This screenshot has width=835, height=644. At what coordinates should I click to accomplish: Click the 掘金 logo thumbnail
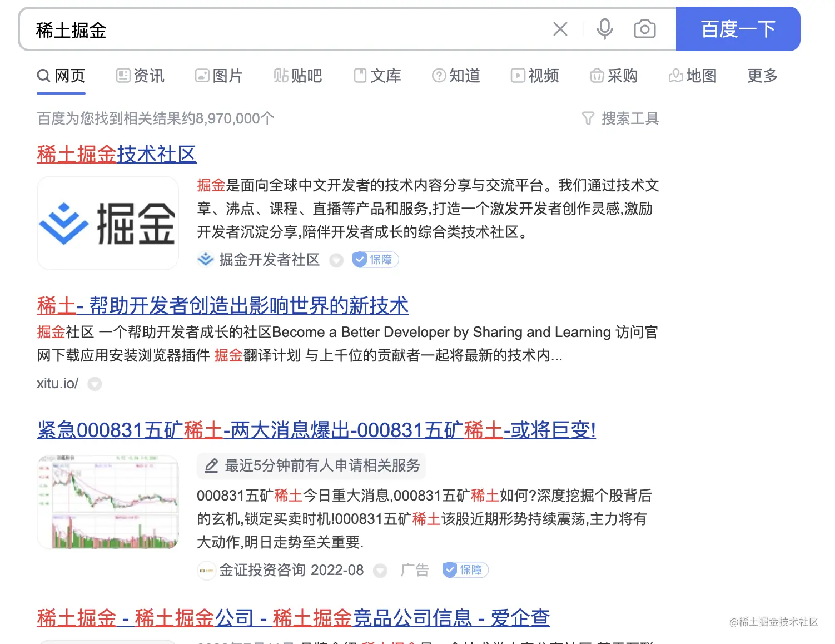(x=108, y=223)
